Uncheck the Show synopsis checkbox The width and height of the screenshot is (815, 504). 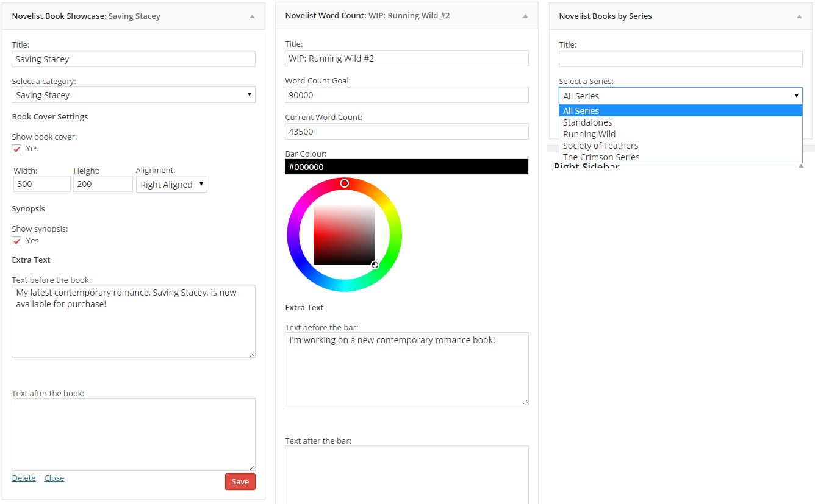tap(17, 241)
